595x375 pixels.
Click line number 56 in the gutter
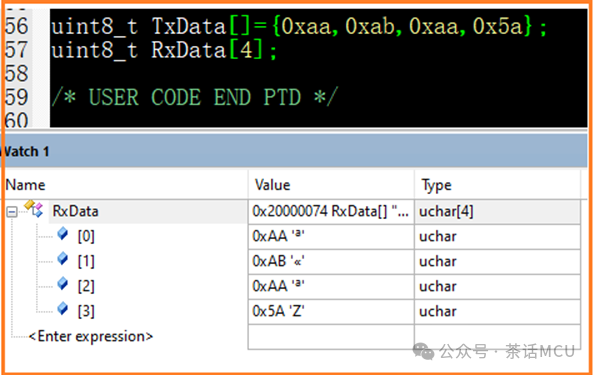(17, 26)
